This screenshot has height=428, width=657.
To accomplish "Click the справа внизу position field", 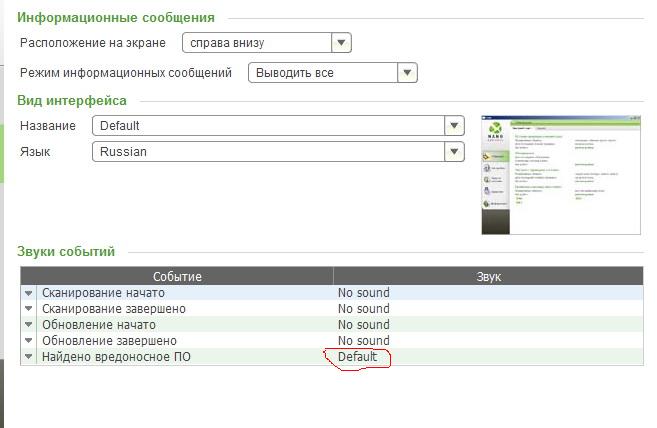I will click(256, 42).
